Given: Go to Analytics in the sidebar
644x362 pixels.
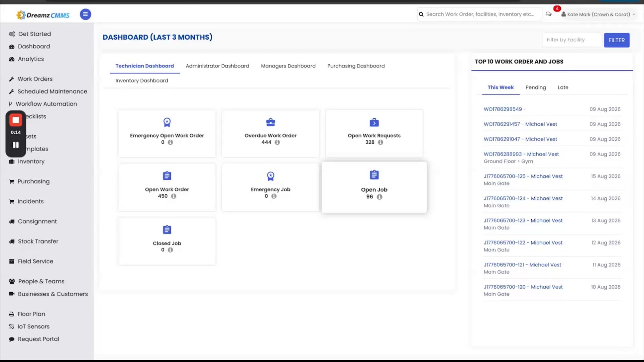Looking at the screenshot, I should (x=31, y=59).
